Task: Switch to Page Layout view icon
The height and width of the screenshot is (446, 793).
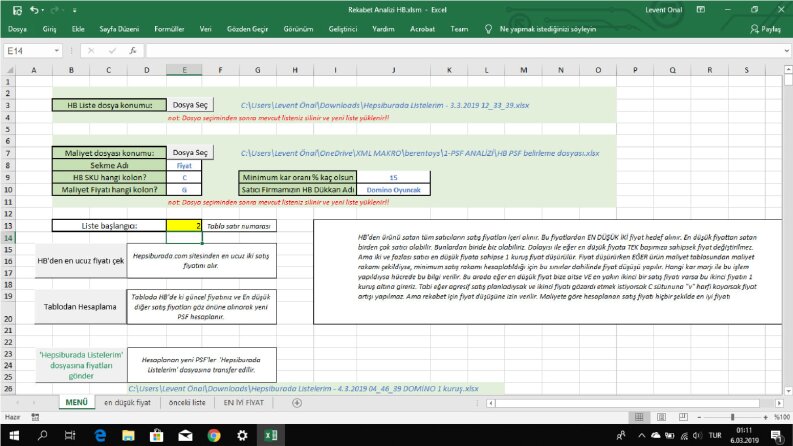Action: pos(661,417)
